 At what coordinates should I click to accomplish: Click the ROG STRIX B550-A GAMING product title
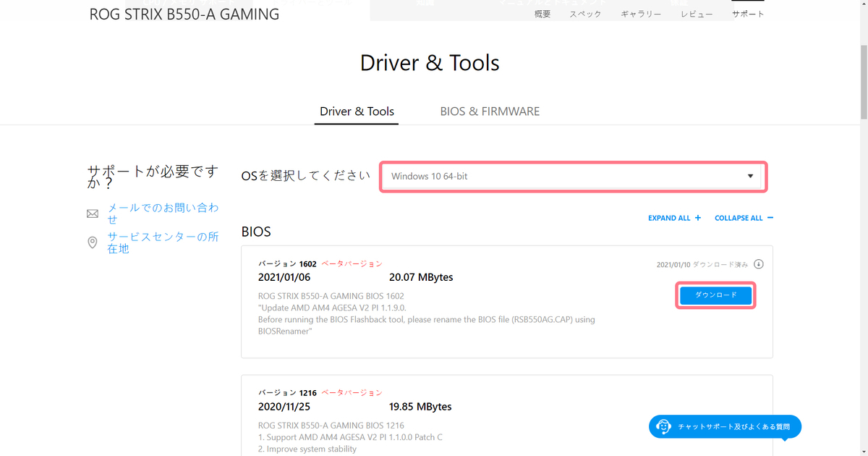(184, 14)
